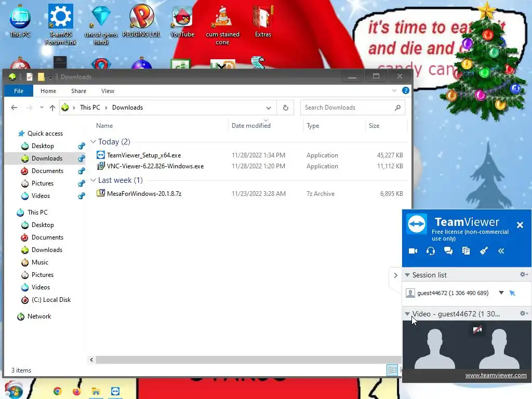This screenshot has width=532, height=399.
Task: Open TeamViewer taskbar icon
Action: point(115,391)
